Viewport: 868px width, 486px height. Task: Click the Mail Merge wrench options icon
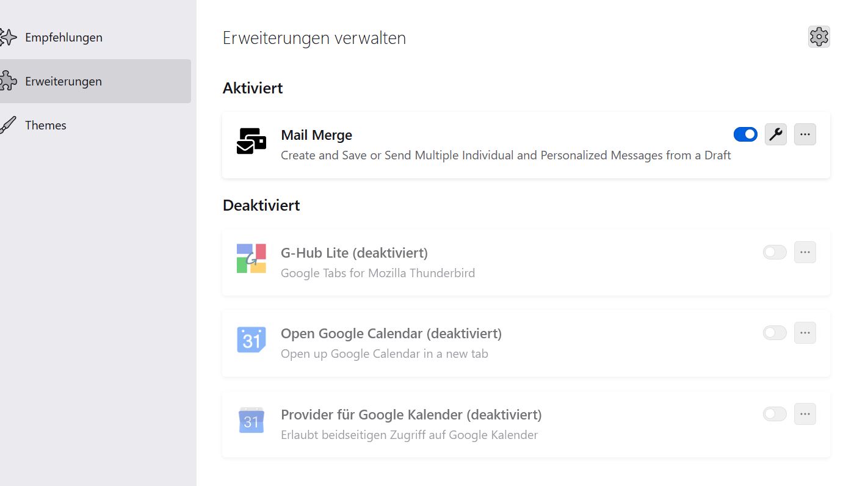click(x=775, y=134)
